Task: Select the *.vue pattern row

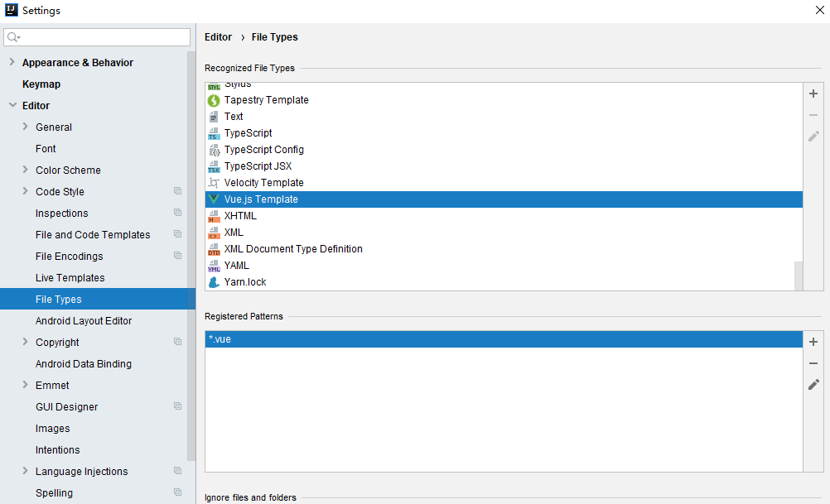Action: pyautogui.click(x=504, y=339)
